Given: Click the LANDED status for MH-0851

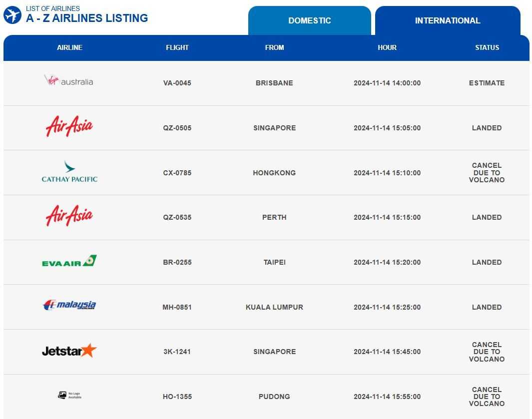Looking at the screenshot, I should (x=487, y=307).
